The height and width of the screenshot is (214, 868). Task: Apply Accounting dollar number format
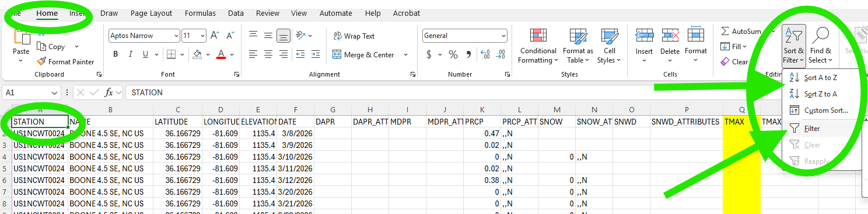click(429, 54)
